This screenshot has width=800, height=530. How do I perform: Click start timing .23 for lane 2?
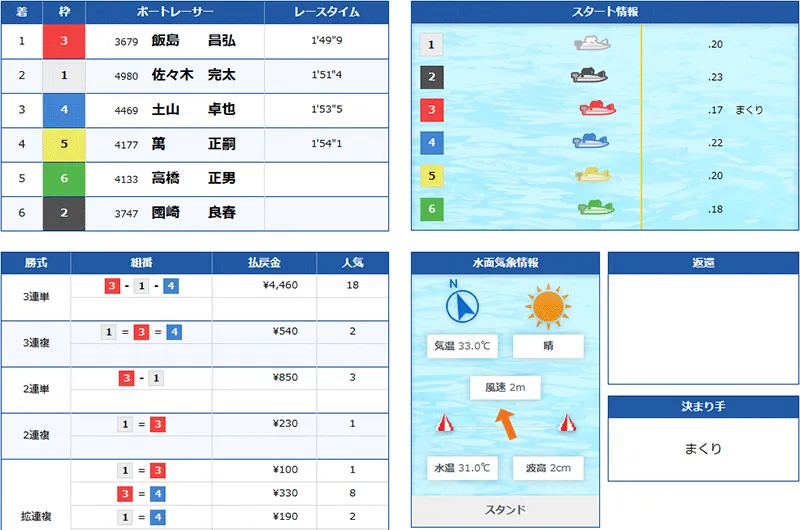point(715,78)
